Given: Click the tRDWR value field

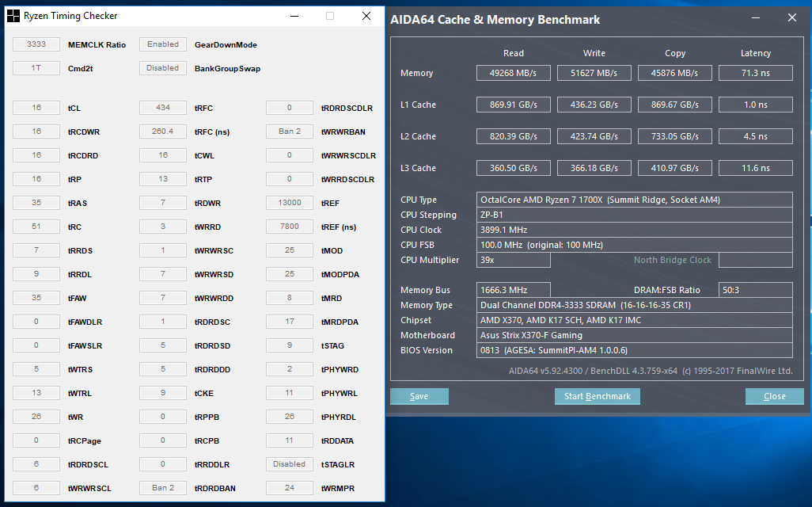Looking at the screenshot, I should click(x=162, y=203).
